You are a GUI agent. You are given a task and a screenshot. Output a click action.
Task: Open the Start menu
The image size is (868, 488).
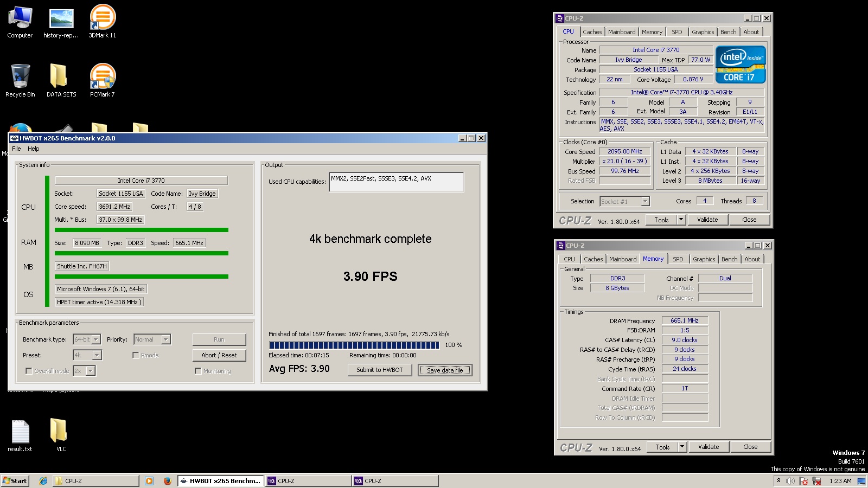(x=15, y=481)
